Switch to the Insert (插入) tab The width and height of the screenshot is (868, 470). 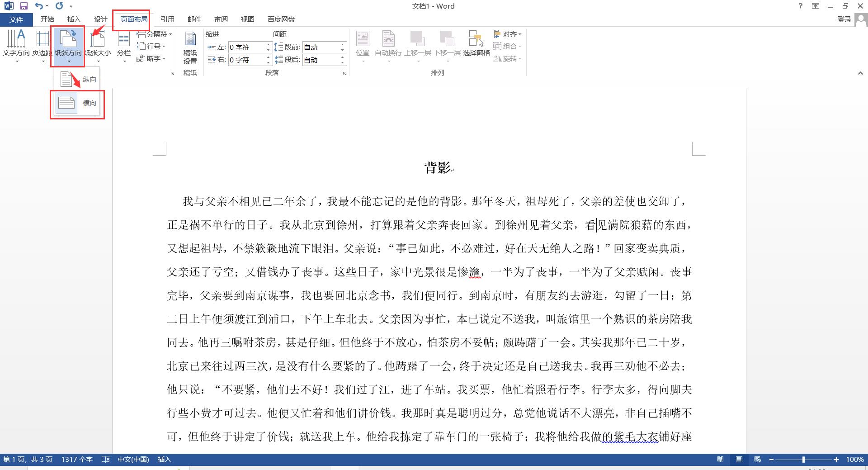pyautogui.click(x=74, y=19)
